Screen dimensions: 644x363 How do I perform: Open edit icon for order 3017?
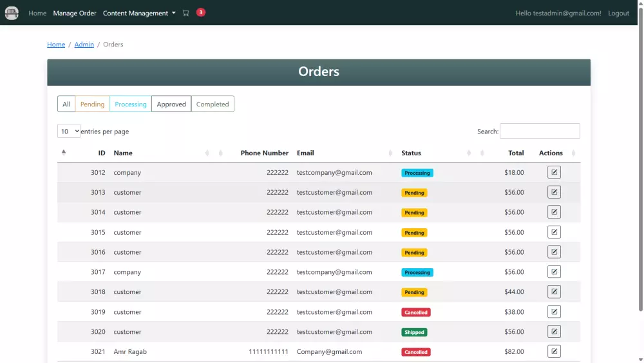pyautogui.click(x=554, y=271)
